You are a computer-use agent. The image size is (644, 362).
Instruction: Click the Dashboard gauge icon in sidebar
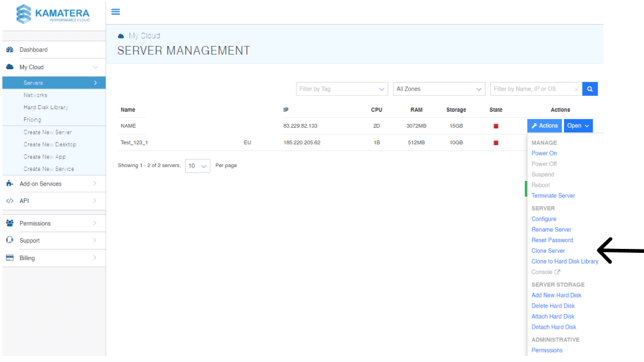pyautogui.click(x=10, y=50)
